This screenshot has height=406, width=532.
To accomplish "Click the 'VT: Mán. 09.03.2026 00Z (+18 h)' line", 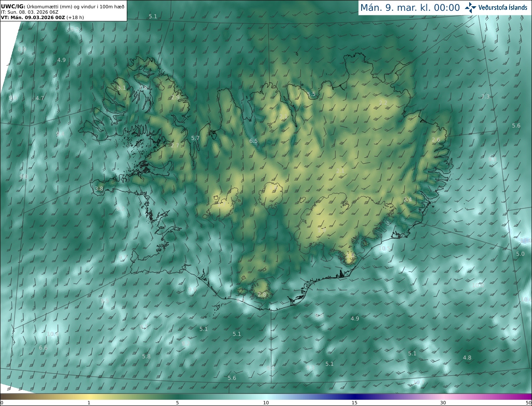I will [x=42, y=17].
